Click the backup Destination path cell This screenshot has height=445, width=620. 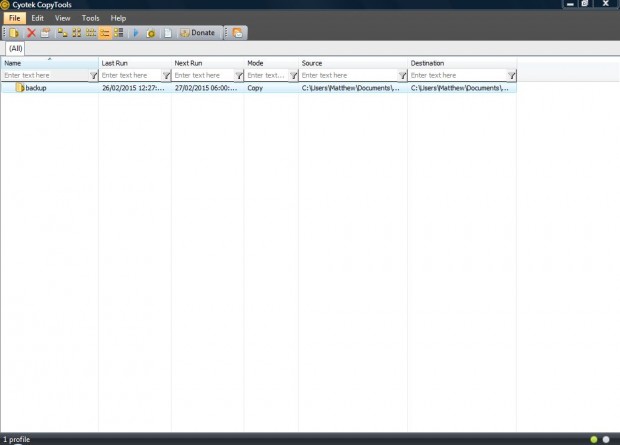tap(459, 88)
